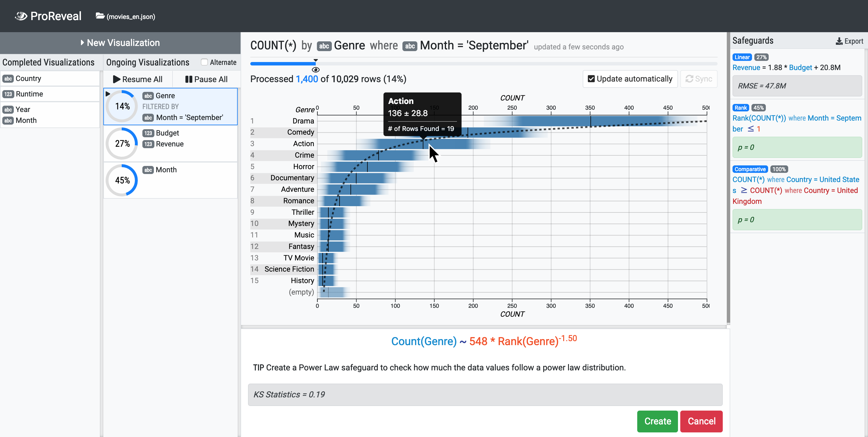Open the completed Country visualization
Screen dimensions: 868x437
pos(50,78)
